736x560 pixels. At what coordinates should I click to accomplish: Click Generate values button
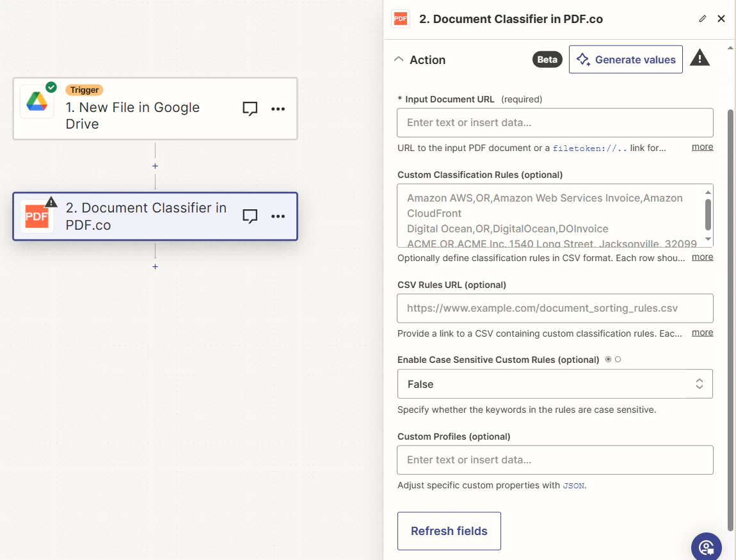[626, 60]
